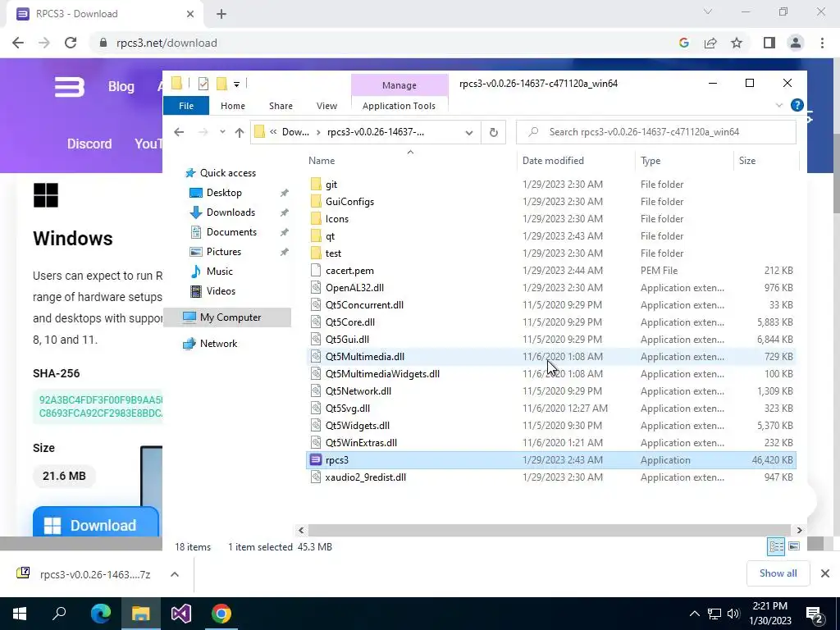
Task: Show all downloads in Chrome
Action: (x=778, y=573)
